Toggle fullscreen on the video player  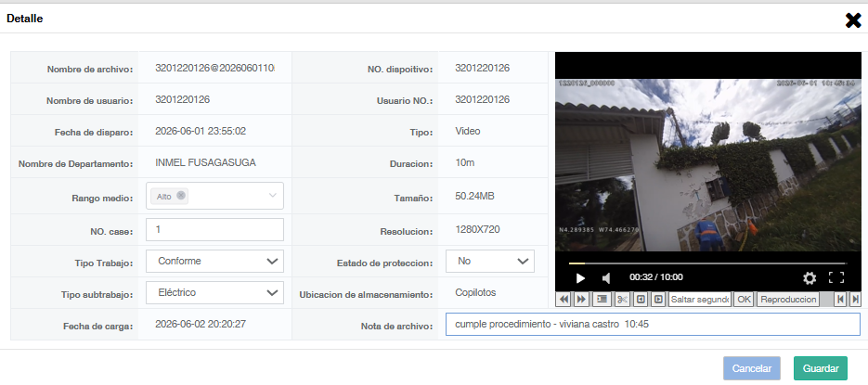coord(836,277)
